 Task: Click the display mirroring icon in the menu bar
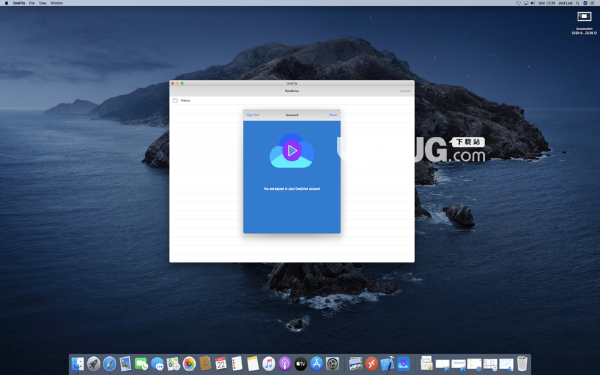(526, 3)
